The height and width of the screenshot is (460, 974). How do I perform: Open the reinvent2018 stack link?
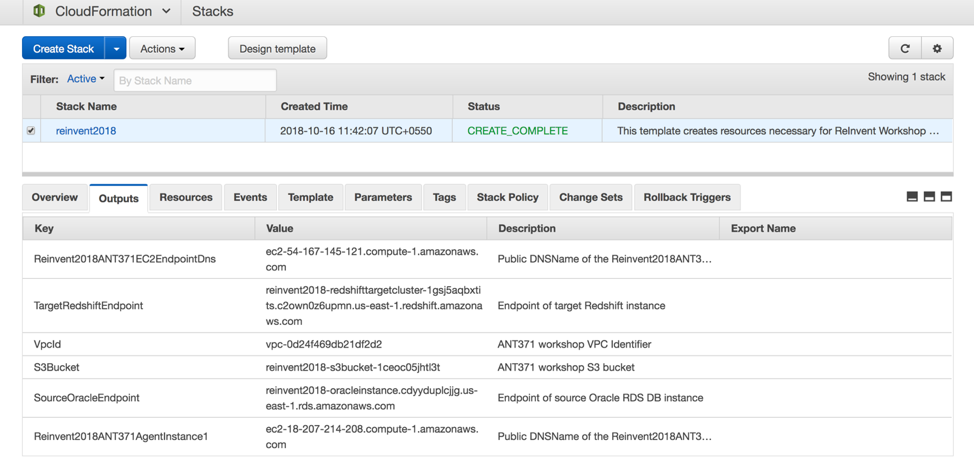tap(86, 131)
